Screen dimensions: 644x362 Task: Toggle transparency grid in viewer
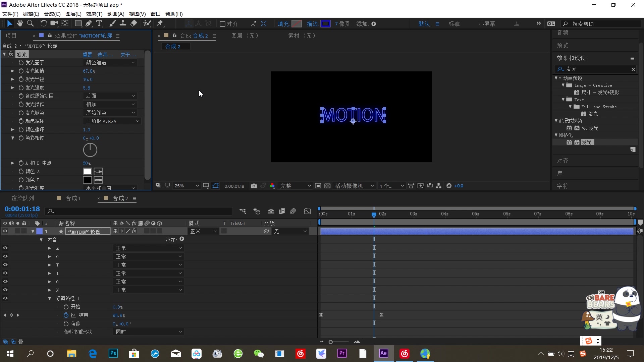(x=327, y=186)
